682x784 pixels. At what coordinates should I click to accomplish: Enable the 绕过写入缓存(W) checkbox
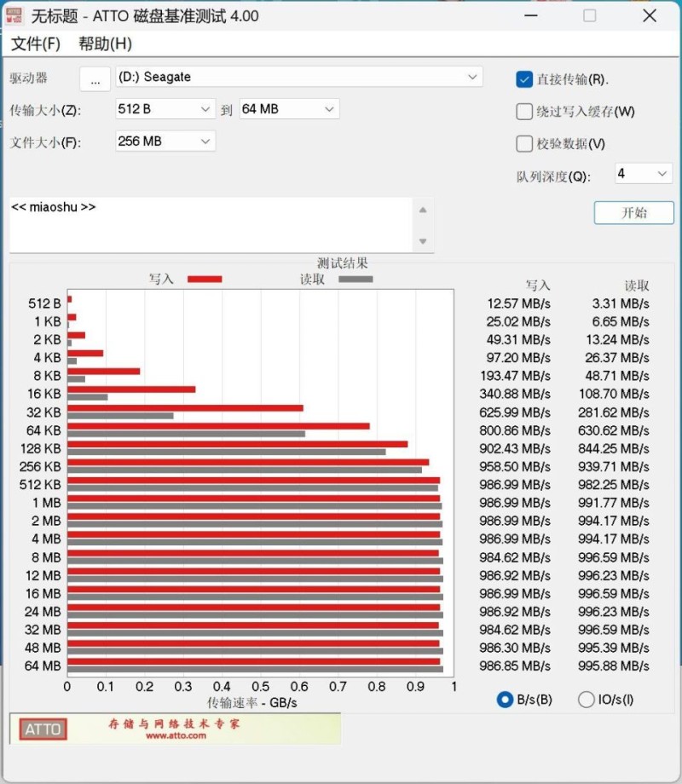pos(524,112)
